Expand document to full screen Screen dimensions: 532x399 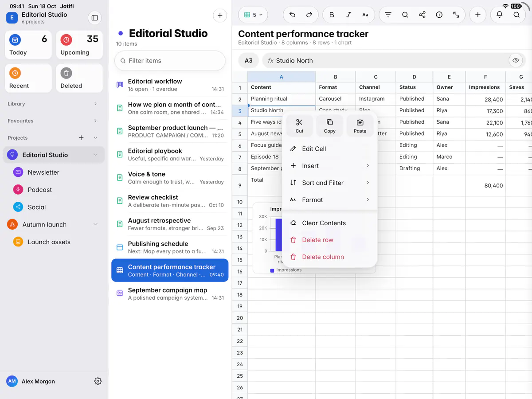click(456, 15)
